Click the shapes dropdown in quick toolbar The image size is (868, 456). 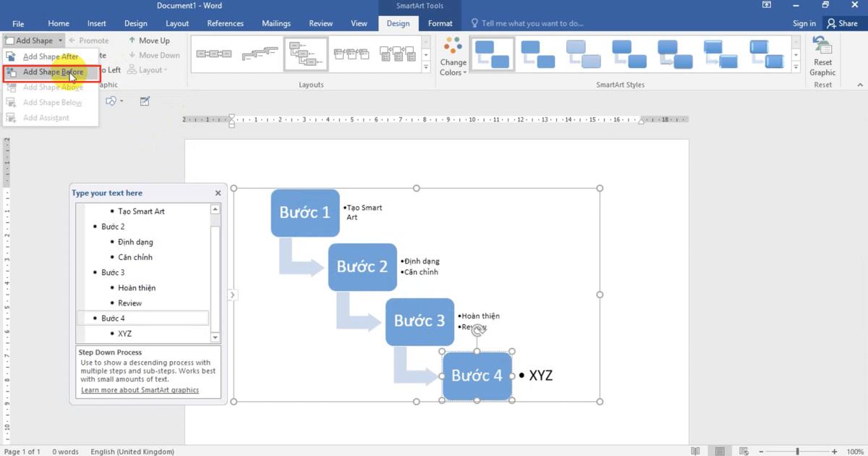114,101
